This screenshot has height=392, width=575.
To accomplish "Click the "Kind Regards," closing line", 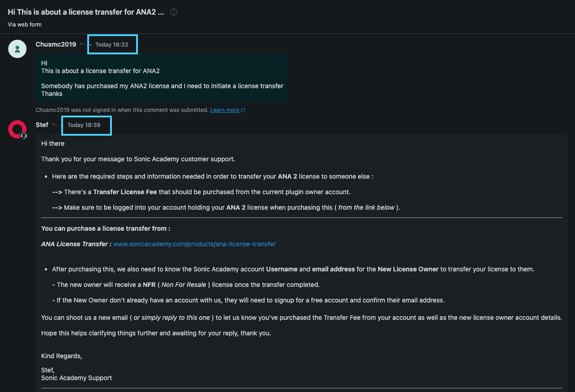I will (61, 356).
